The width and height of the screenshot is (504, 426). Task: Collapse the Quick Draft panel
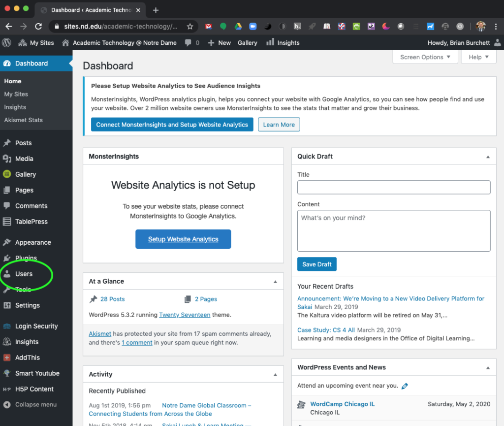click(x=488, y=157)
